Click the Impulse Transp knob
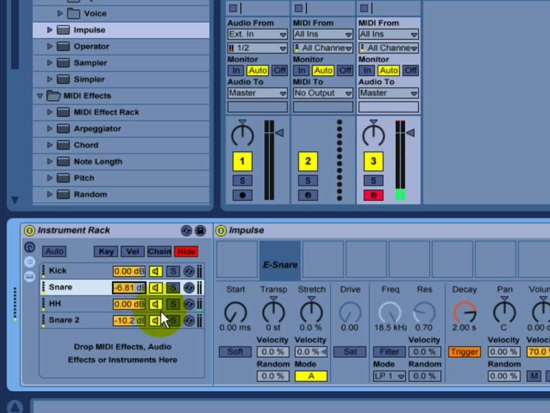The height and width of the screenshot is (413, 550). point(274,311)
